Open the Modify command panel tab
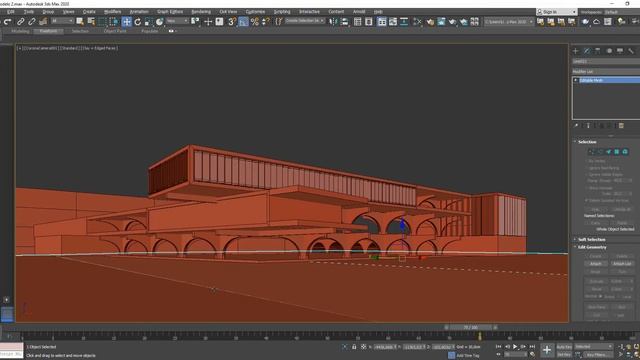 click(x=587, y=51)
